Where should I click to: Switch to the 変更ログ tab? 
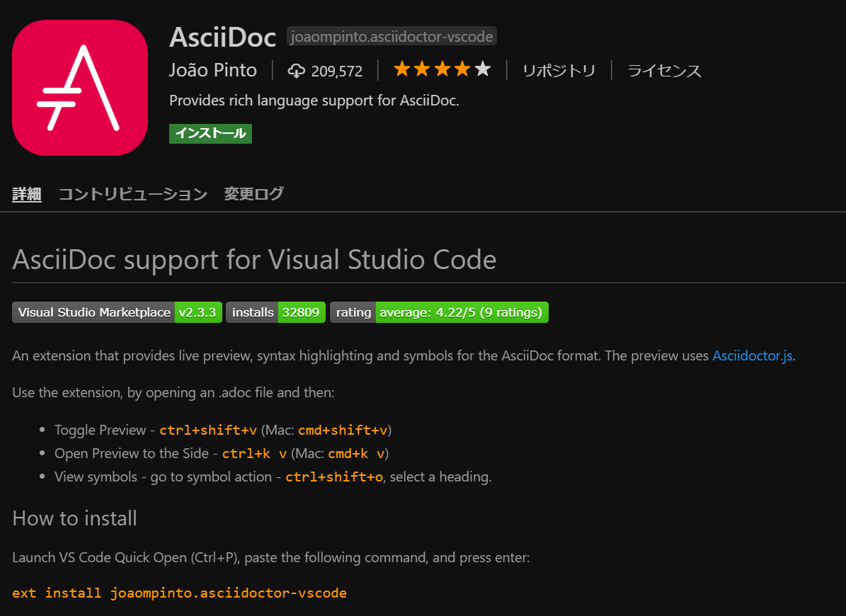click(x=253, y=193)
